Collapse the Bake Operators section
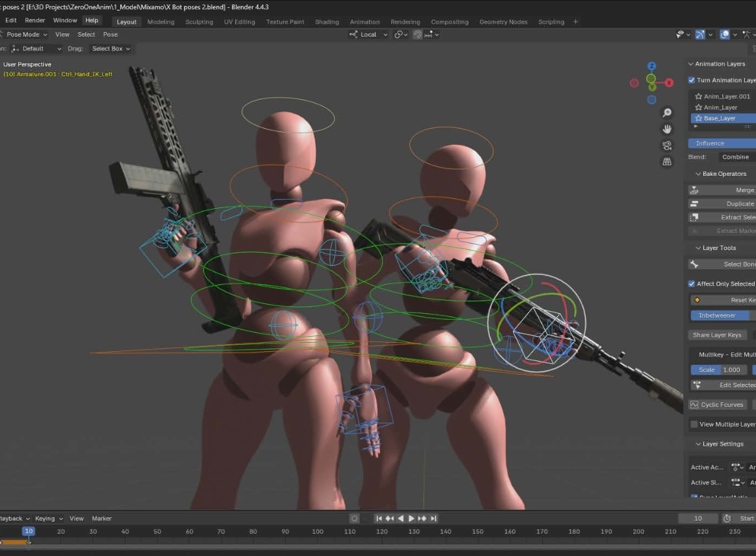The width and height of the screenshot is (756, 556). tap(698, 174)
